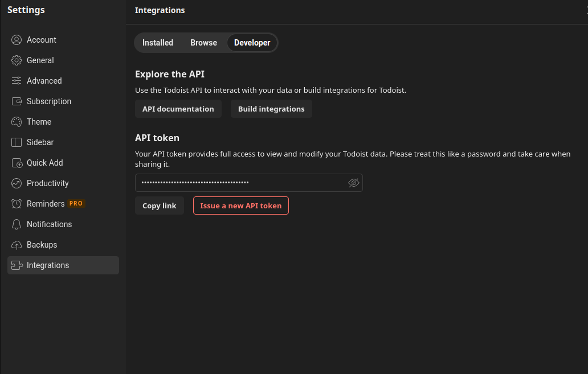588x374 pixels.
Task: Select the Developer tab
Action: click(252, 43)
